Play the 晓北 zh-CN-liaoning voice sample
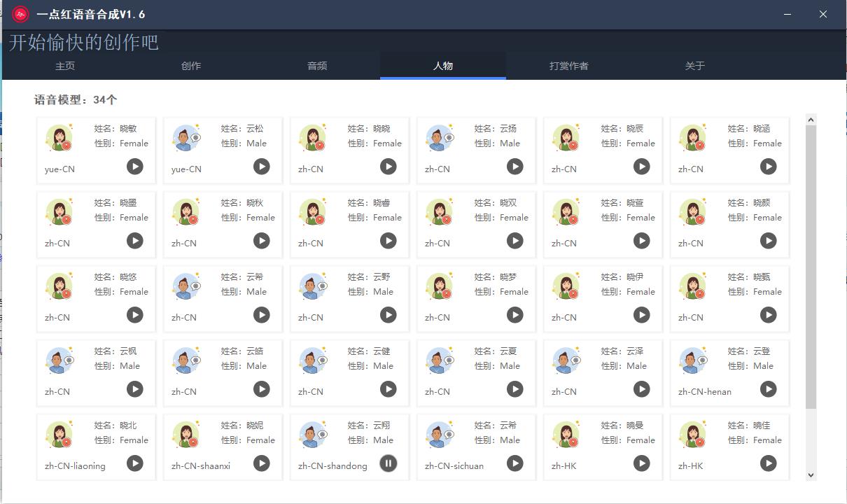The width and height of the screenshot is (847, 504). 135,463
